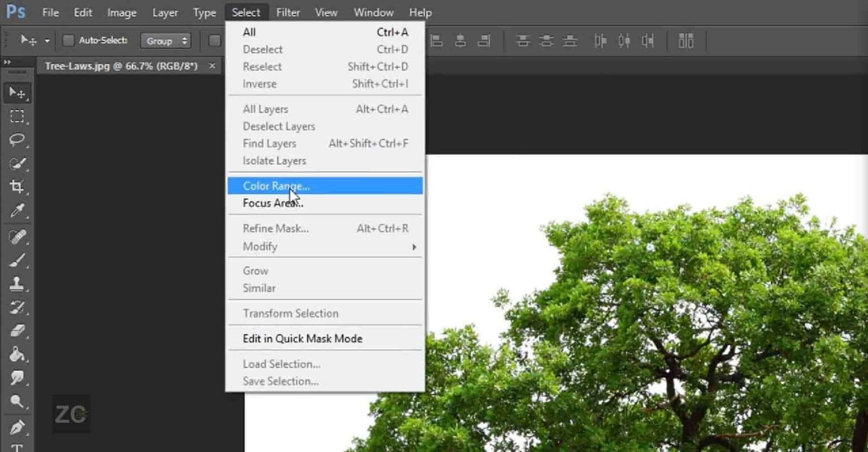Open the Move tool preset picker arrow
The height and width of the screenshot is (452, 868).
point(47,40)
